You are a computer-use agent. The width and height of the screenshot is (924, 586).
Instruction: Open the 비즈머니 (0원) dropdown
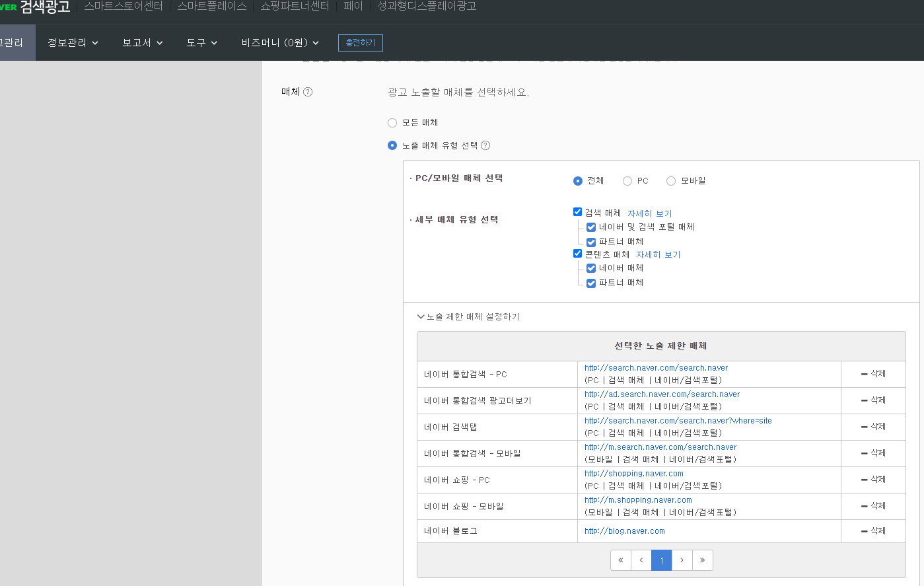(x=280, y=43)
